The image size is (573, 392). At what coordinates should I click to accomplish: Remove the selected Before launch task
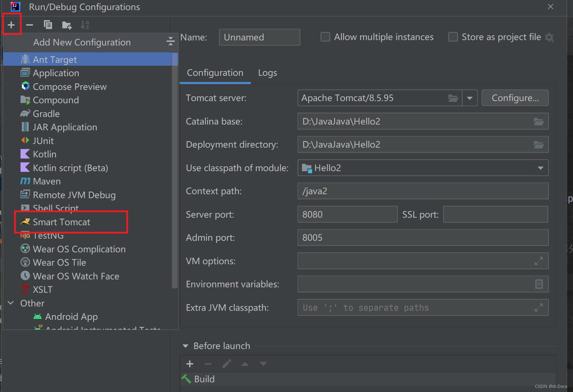coord(208,364)
